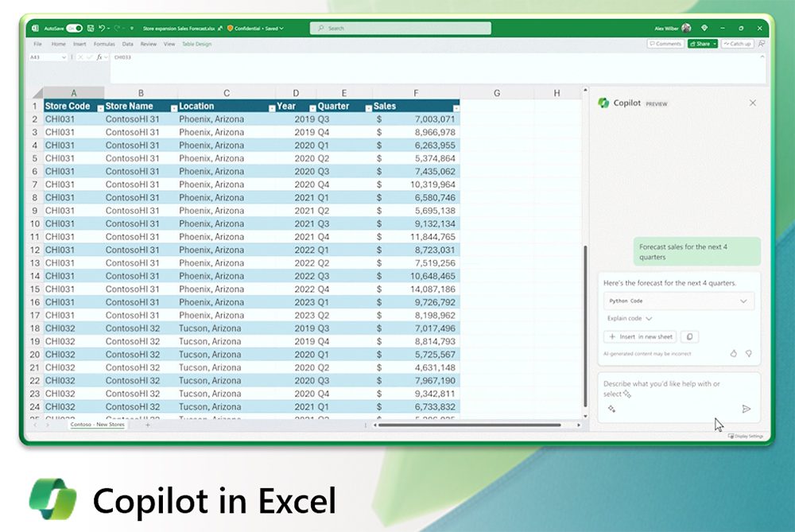Image resolution: width=795 pixels, height=532 pixels.
Task: Open the Review ribbon tab
Action: [x=149, y=44]
